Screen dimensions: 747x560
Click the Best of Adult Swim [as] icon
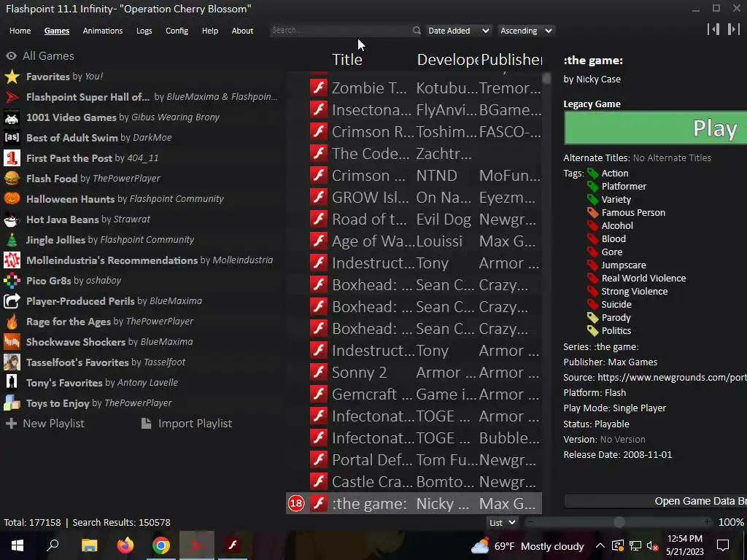click(12, 138)
